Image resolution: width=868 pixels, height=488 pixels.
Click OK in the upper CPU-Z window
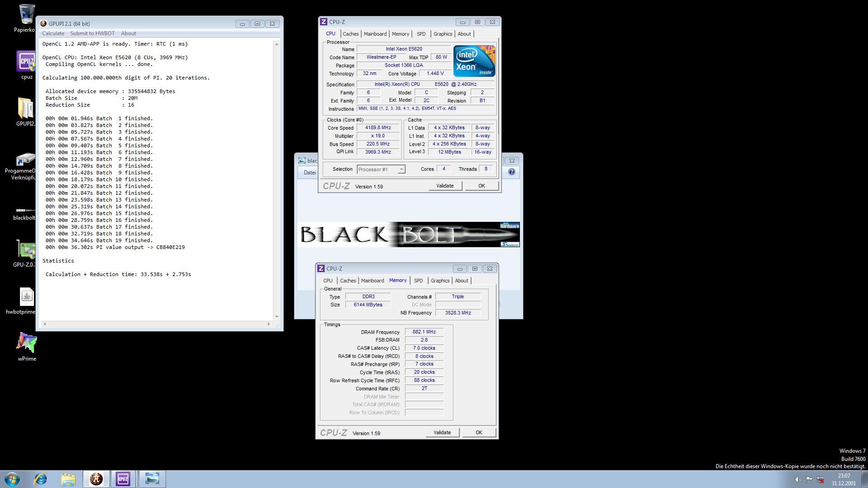[481, 186]
